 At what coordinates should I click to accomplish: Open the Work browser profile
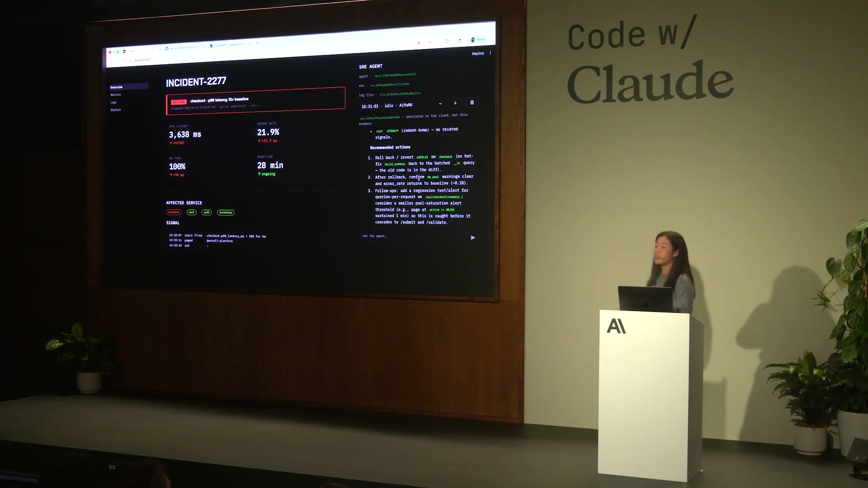click(x=477, y=40)
